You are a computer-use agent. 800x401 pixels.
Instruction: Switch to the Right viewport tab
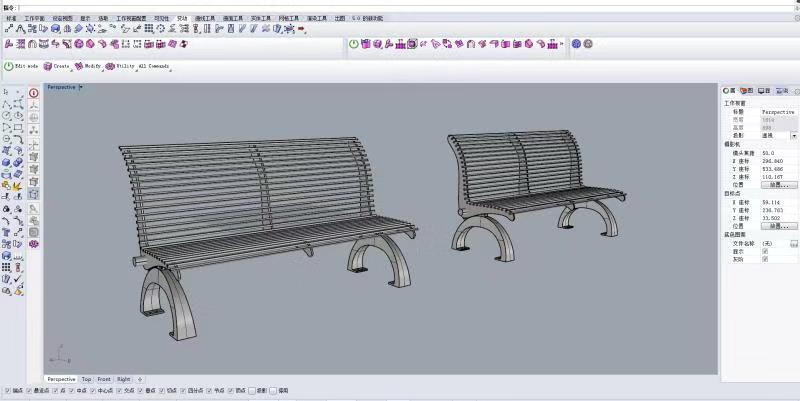[x=123, y=380]
